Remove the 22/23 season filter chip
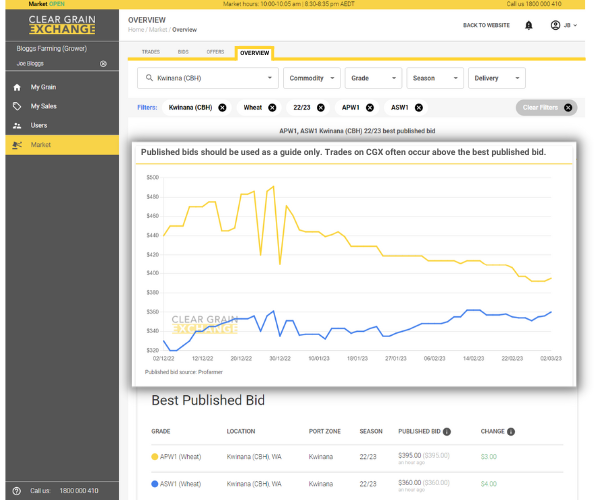Image resolution: width=600 pixels, height=500 pixels. click(321, 107)
